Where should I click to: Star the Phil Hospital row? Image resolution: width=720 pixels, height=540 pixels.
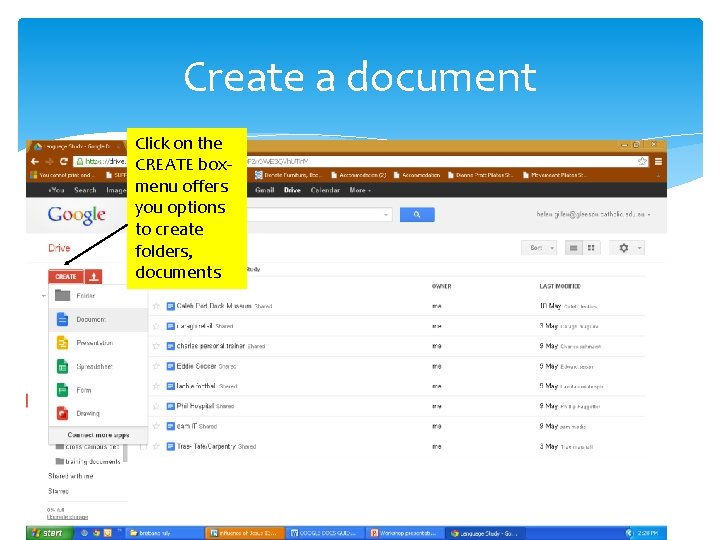click(156, 406)
